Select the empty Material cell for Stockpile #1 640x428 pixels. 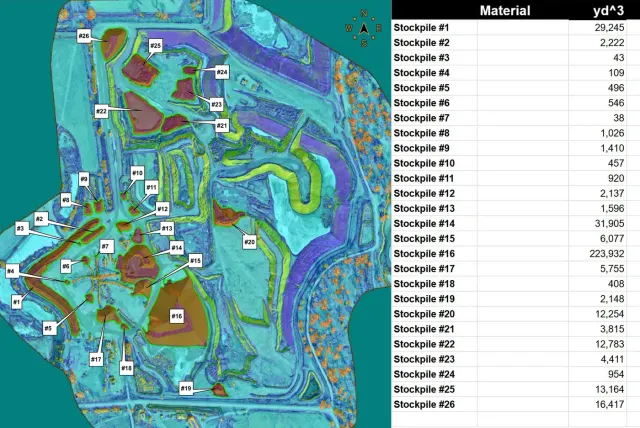[523, 28]
